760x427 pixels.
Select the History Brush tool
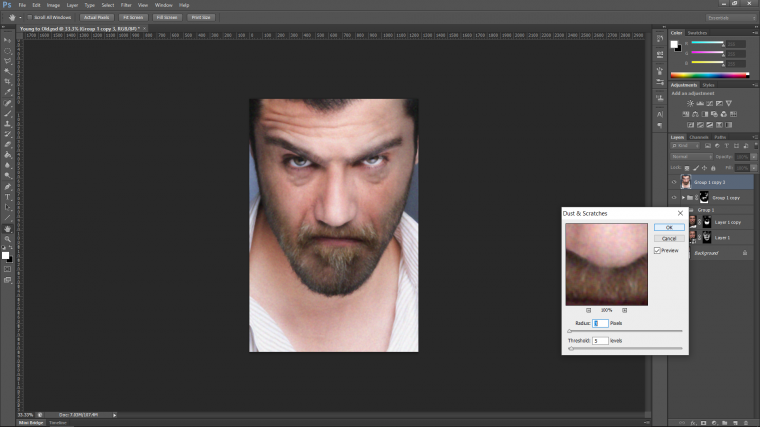click(x=7, y=134)
